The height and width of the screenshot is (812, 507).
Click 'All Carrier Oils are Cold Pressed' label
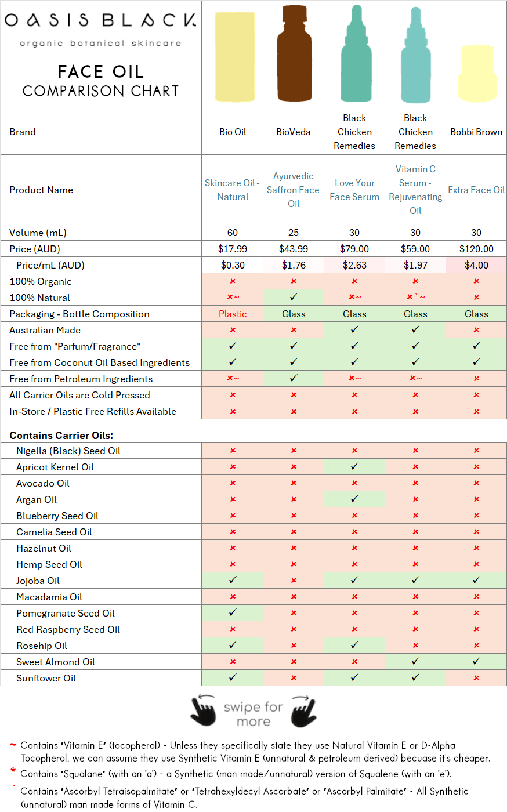[79, 395]
